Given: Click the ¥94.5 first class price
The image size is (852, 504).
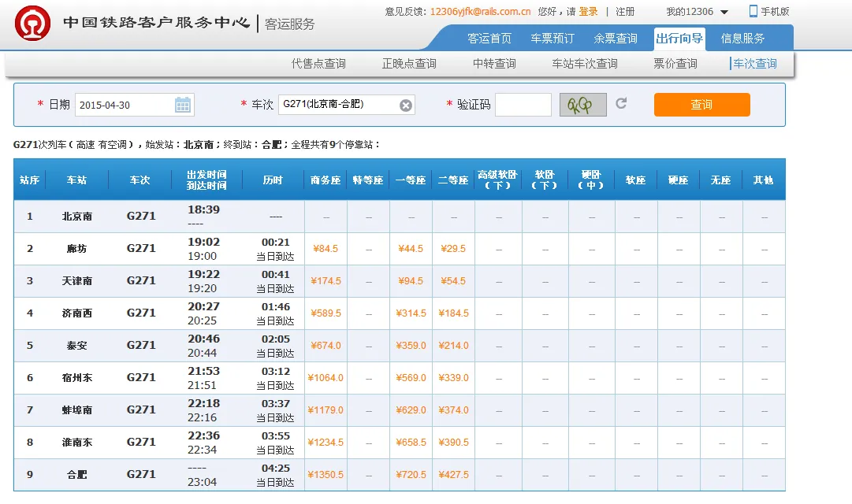Looking at the screenshot, I should click(411, 281).
